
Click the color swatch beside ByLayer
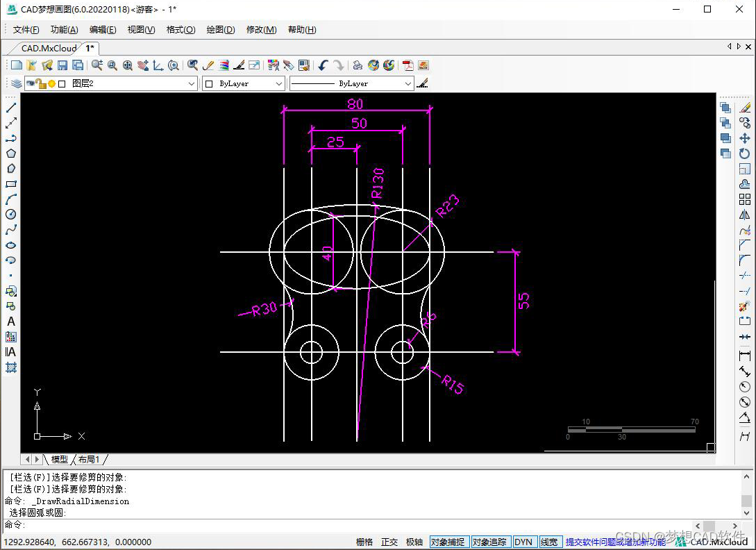point(209,84)
